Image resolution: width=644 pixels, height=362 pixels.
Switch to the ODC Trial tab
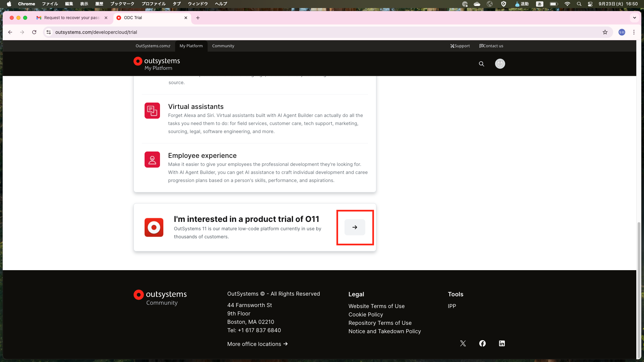[x=148, y=18]
